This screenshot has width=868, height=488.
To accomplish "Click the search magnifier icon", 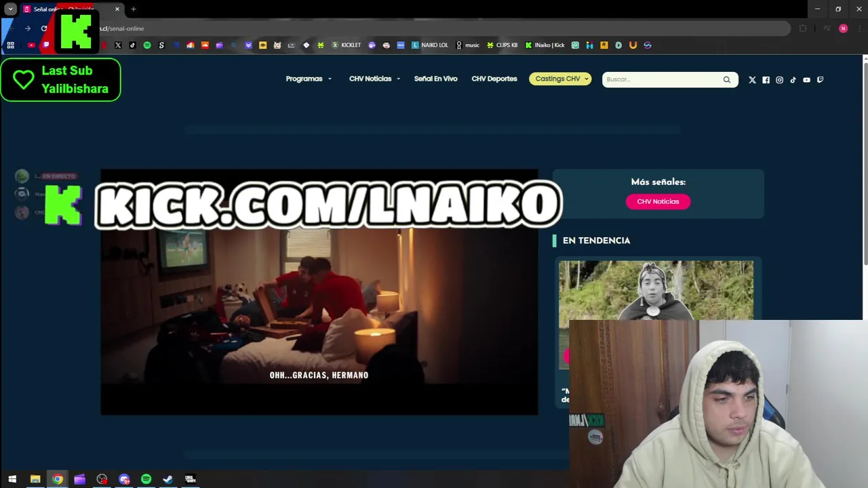I will point(727,79).
